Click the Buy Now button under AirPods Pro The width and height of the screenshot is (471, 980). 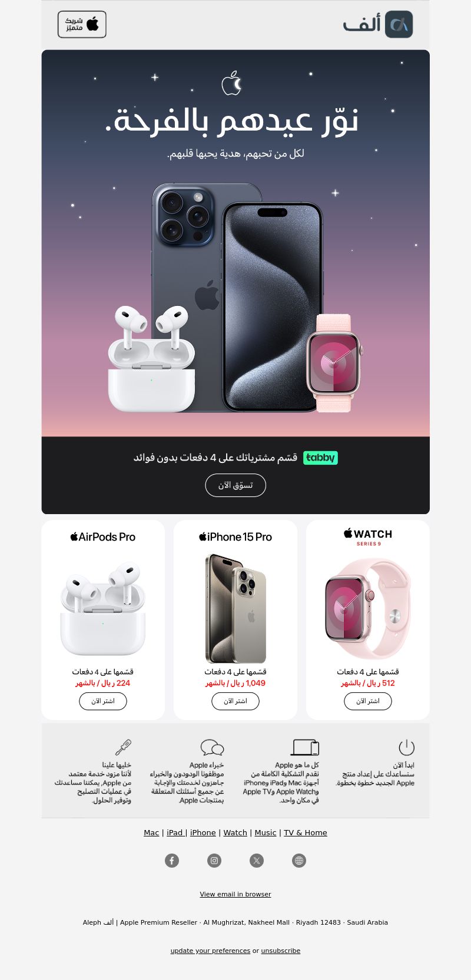tap(103, 701)
